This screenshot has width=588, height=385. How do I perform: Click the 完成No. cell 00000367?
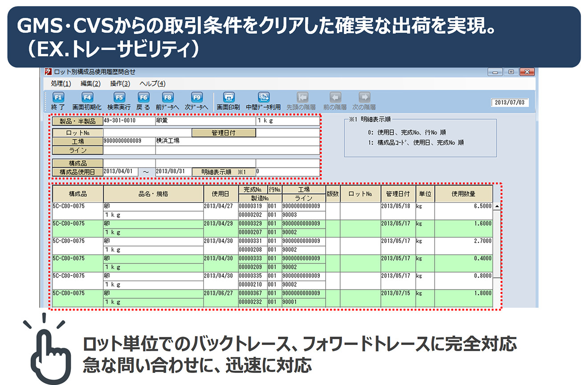tap(253, 293)
